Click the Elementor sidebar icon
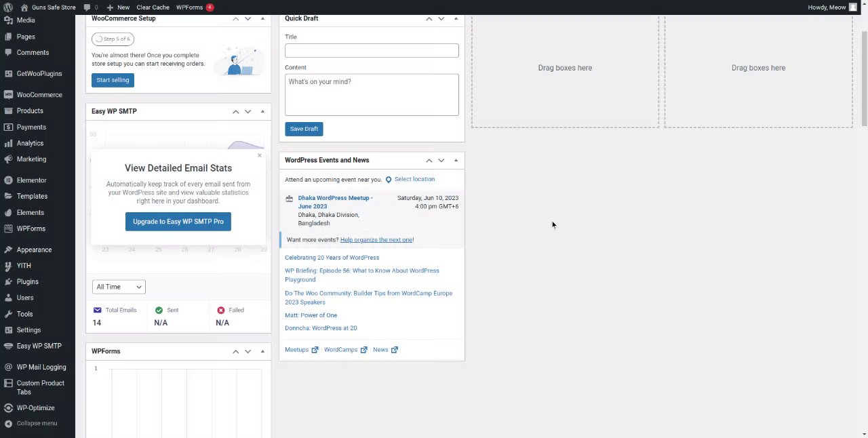The image size is (868, 438). click(8, 180)
